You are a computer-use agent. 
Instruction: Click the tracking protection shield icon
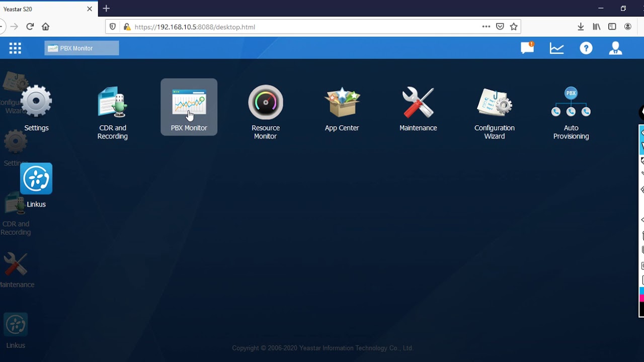pyautogui.click(x=113, y=27)
